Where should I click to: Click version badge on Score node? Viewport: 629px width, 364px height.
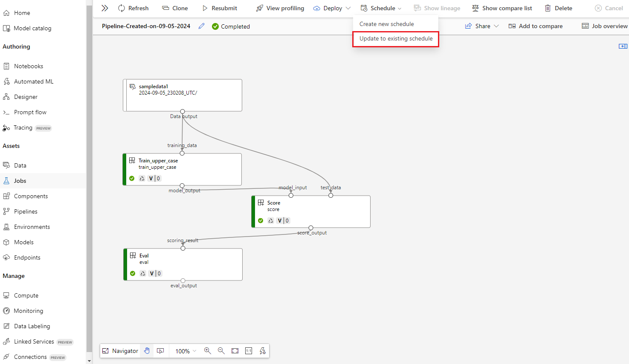tap(283, 221)
